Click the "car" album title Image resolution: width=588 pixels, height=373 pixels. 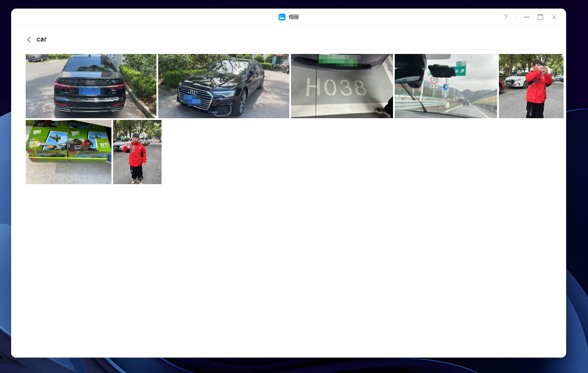pyautogui.click(x=42, y=39)
